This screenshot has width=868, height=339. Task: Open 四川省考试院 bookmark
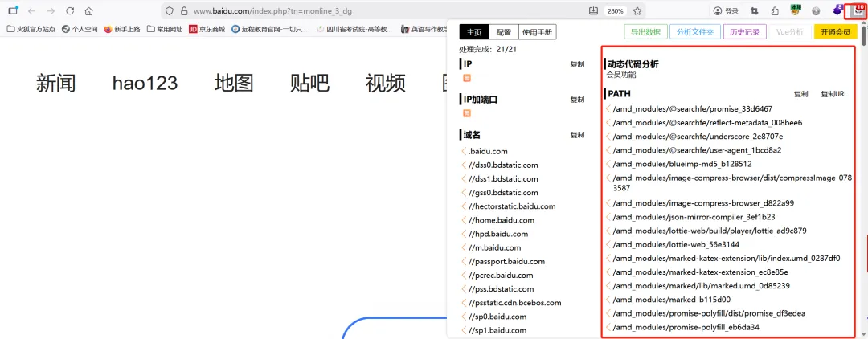(x=355, y=29)
